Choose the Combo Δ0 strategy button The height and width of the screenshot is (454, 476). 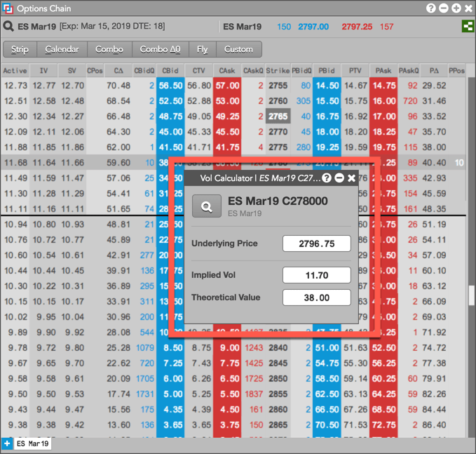[x=161, y=49]
